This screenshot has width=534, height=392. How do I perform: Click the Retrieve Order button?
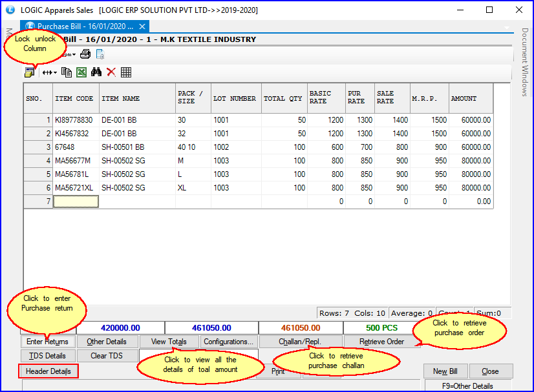(x=381, y=342)
